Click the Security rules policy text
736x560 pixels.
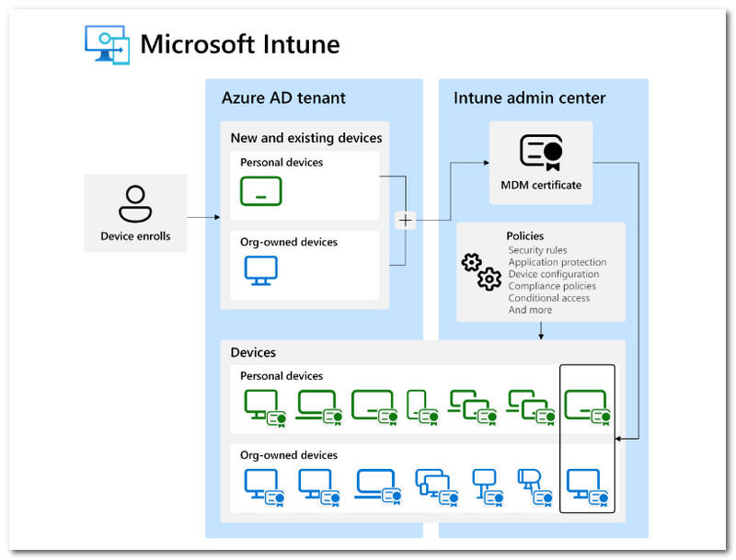click(537, 250)
